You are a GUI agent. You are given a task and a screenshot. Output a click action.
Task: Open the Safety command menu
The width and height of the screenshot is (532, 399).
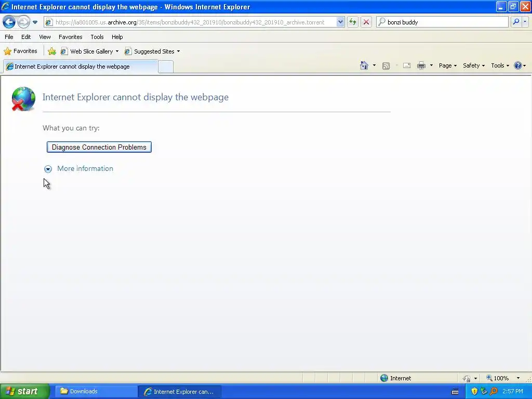click(474, 65)
